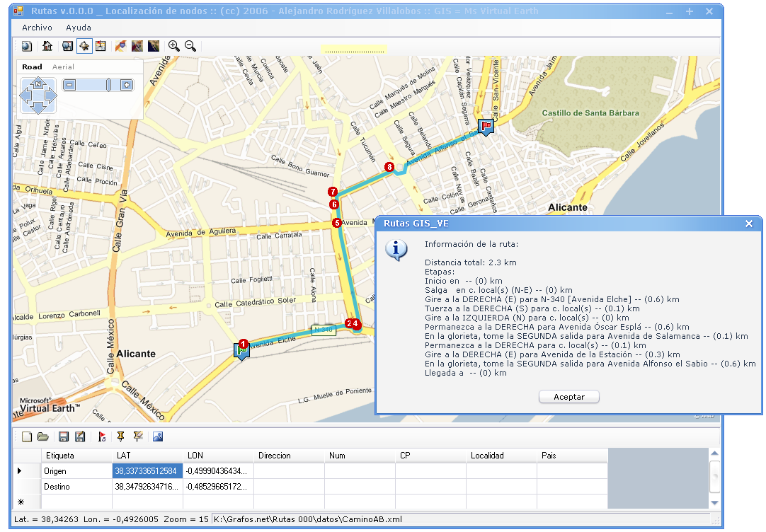
Task: Click the plus button on the map zoom slider
Action: point(126,85)
